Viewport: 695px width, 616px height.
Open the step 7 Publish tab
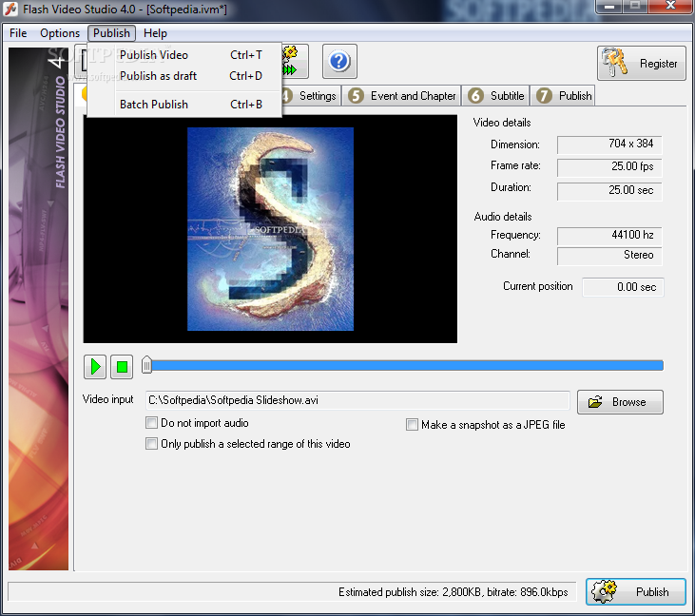tap(563, 96)
